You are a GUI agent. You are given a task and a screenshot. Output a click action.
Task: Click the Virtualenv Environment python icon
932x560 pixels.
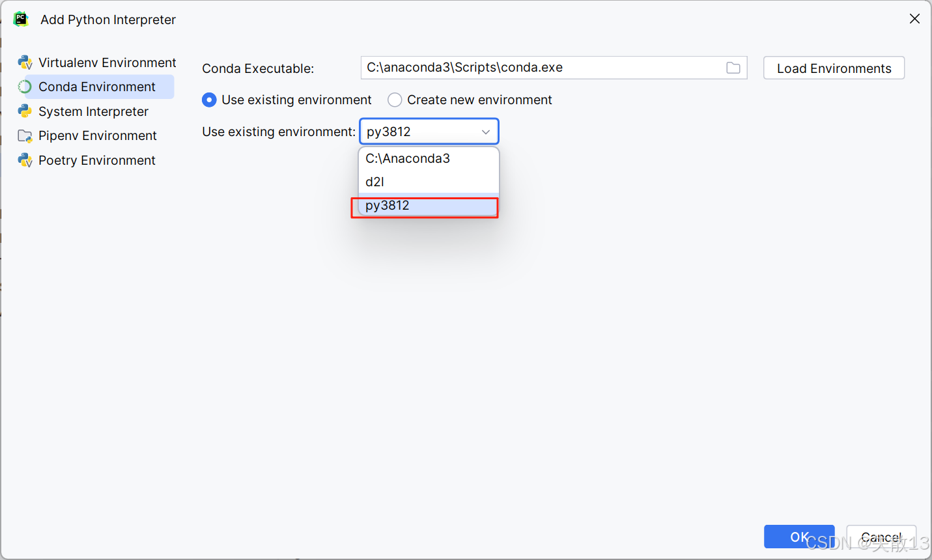[x=25, y=63]
